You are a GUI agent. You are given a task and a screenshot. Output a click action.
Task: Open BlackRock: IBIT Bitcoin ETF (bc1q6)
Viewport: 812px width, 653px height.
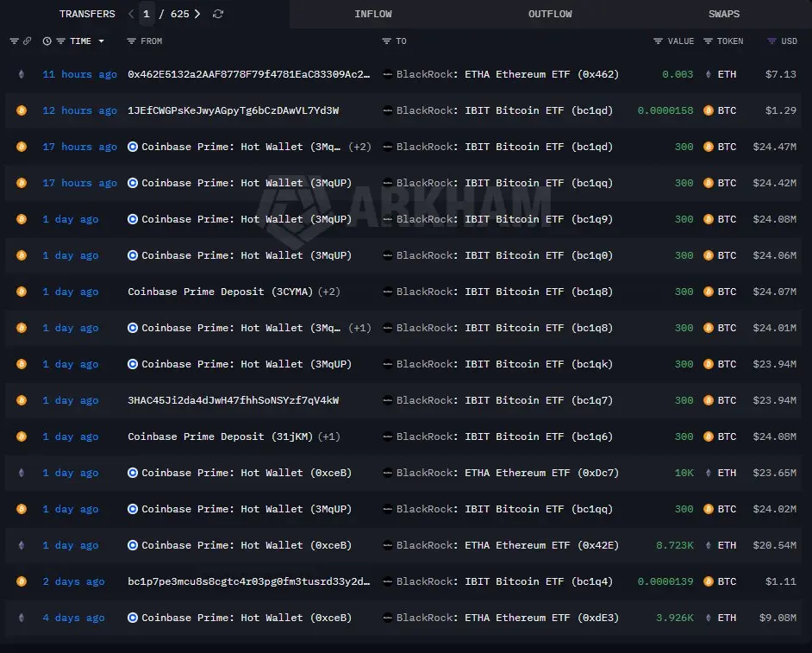tap(504, 436)
